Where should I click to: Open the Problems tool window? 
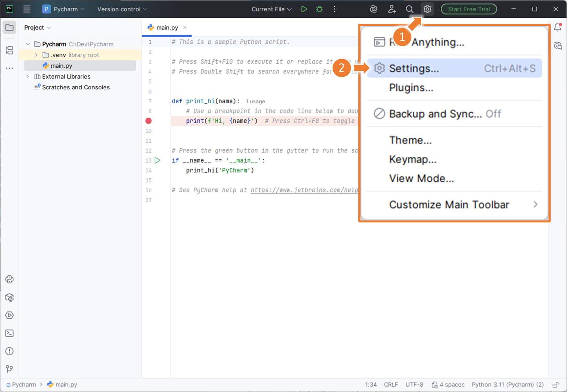click(x=9, y=351)
